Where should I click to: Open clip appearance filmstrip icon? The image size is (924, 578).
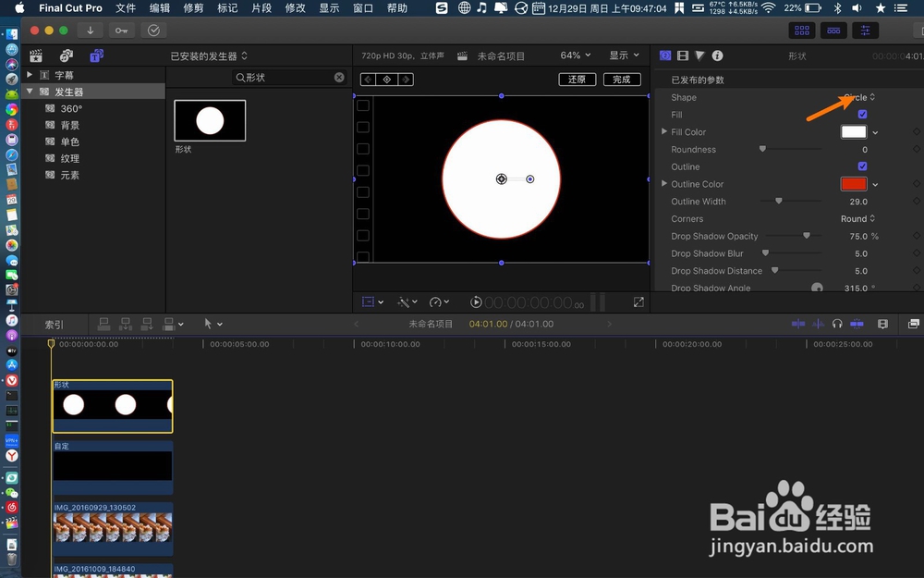[882, 324]
